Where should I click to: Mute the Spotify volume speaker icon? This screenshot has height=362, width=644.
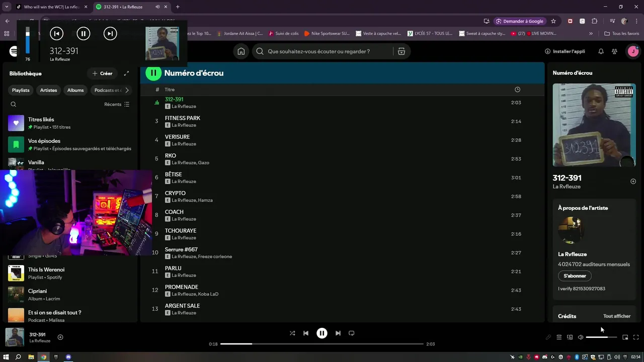point(580,337)
